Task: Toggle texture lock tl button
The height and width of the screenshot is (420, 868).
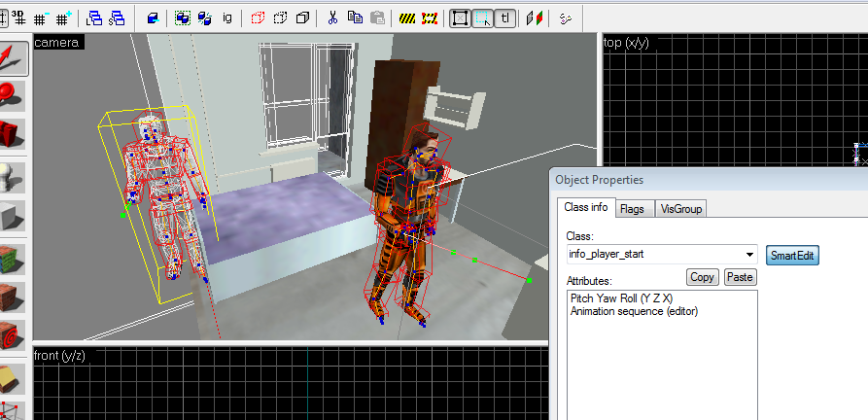Action: (505, 17)
